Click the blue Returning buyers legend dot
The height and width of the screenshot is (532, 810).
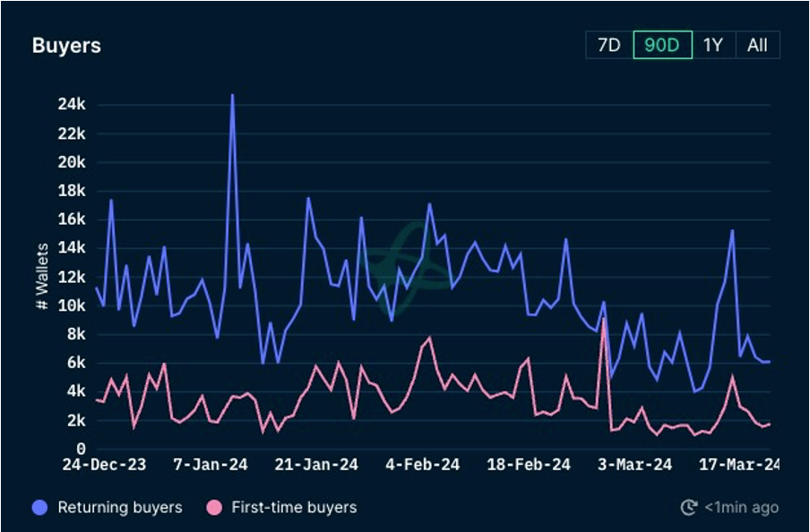pos(40,508)
